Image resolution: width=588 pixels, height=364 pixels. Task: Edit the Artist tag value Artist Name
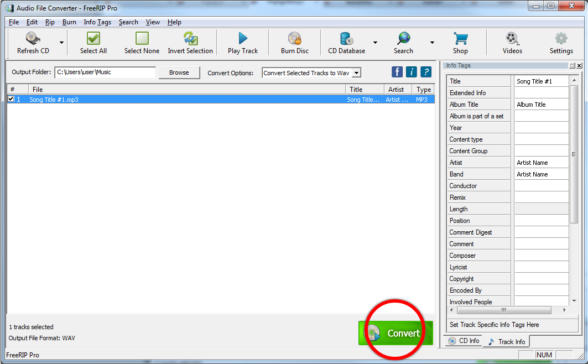coord(542,162)
